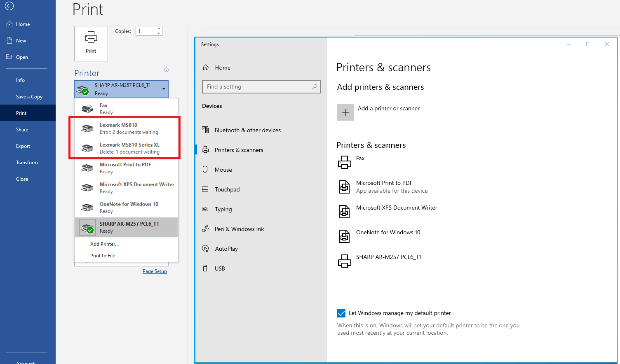Screen dimensions: 620x364
Task: Click Delete: 1 document waiting status text
Action: pos(129,152)
